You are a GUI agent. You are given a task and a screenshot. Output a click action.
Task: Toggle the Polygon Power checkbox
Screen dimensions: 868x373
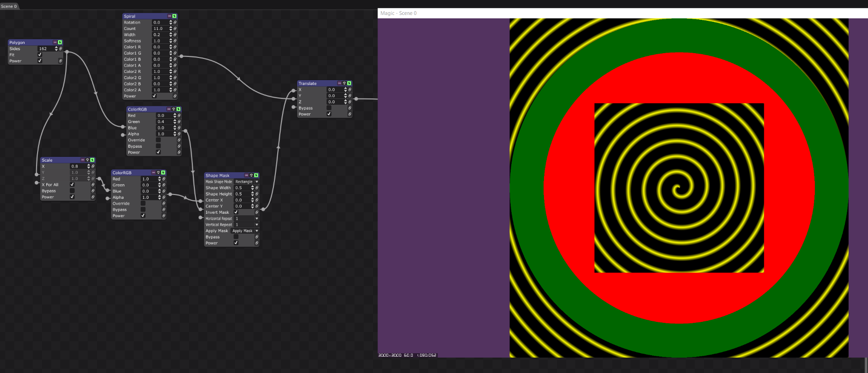point(40,61)
